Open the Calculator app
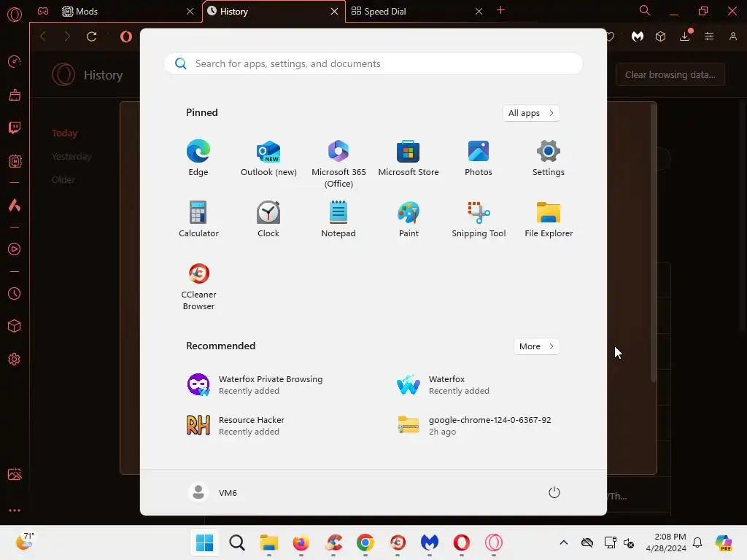Viewport: 747px width, 560px height. (198, 219)
